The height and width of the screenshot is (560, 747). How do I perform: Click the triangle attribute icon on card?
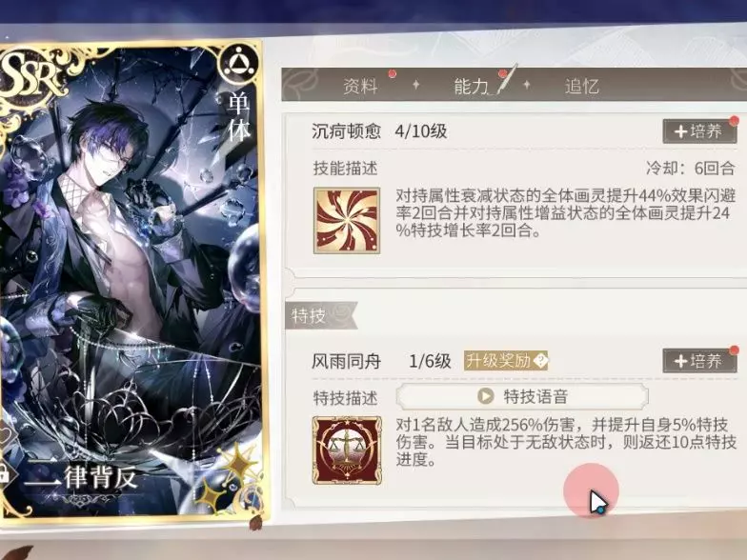pyautogui.click(x=238, y=63)
